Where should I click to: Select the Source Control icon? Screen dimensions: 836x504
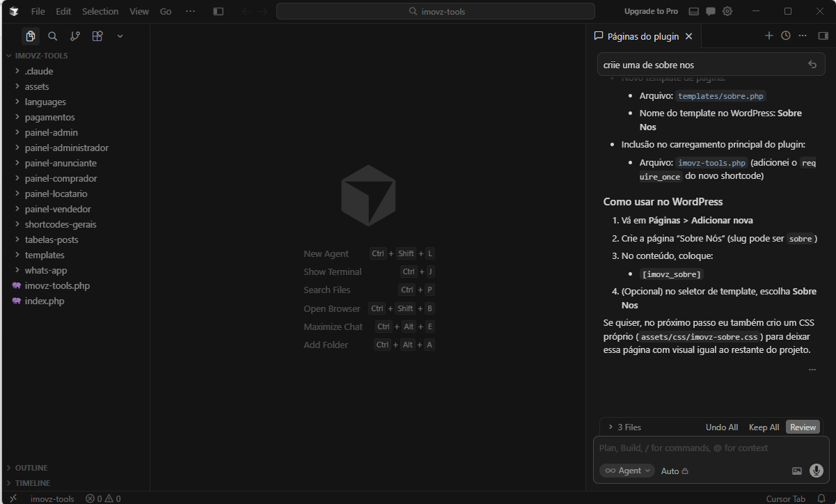[x=74, y=36]
